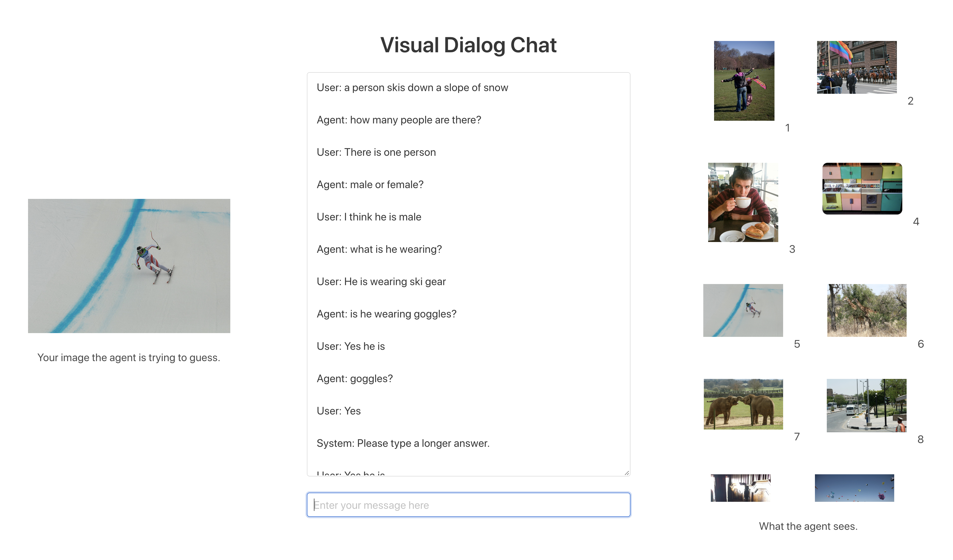Click the Visual Dialog Chat heading

[468, 45]
